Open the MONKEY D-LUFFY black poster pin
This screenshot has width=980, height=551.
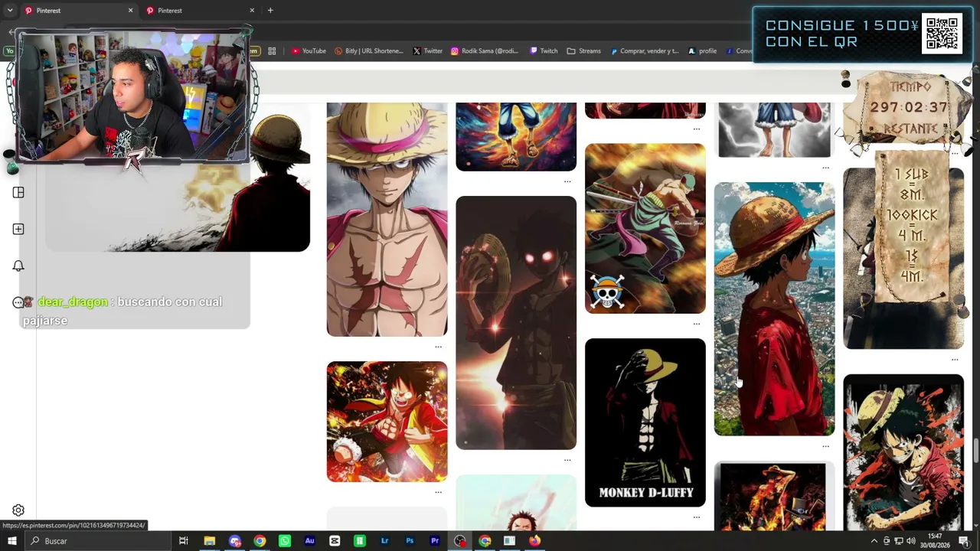pyautogui.click(x=645, y=422)
